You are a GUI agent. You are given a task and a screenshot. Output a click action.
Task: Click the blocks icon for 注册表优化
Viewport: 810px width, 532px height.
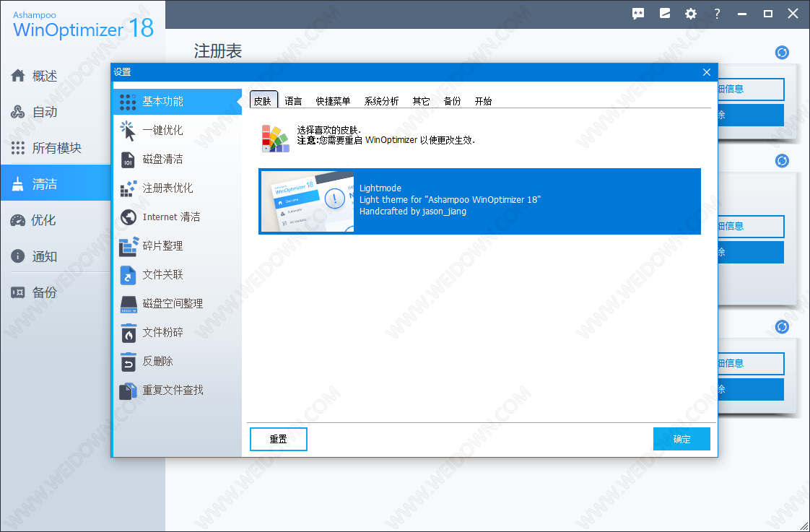(128, 188)
